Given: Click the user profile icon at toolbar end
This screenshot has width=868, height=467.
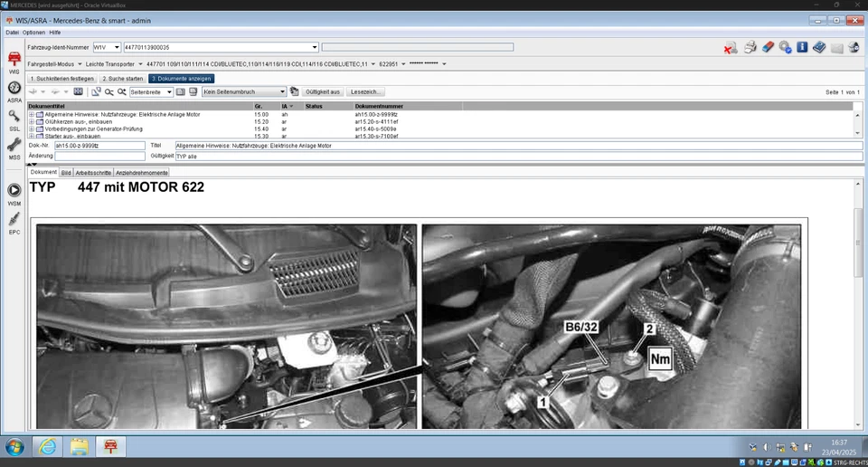Looking at the screenshot, I should 854,48.
